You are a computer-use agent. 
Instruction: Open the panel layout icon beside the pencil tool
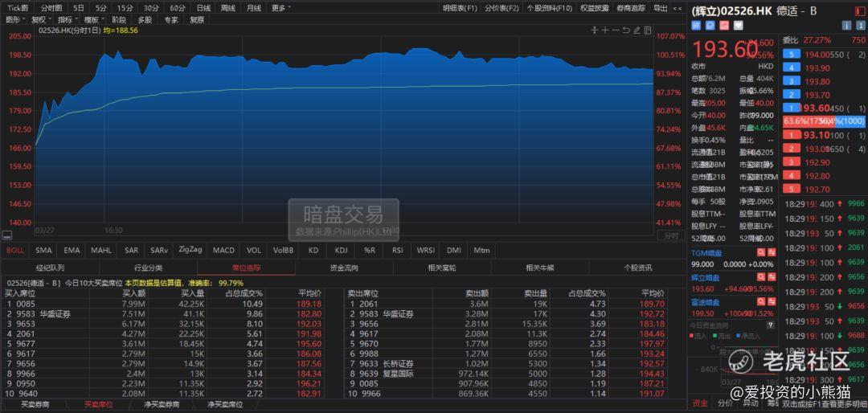pos(648,31)
